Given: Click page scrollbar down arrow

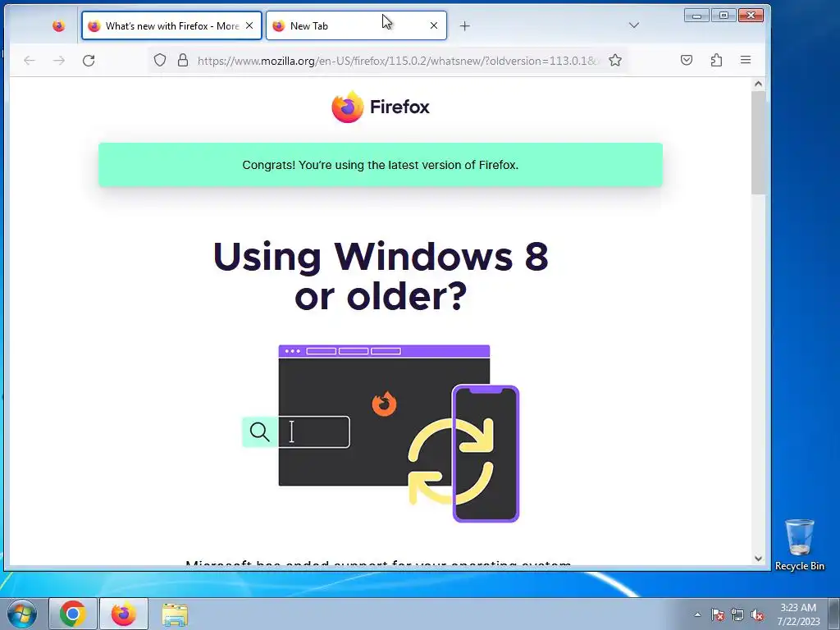Looking at the screenshot, I should 758,558.
